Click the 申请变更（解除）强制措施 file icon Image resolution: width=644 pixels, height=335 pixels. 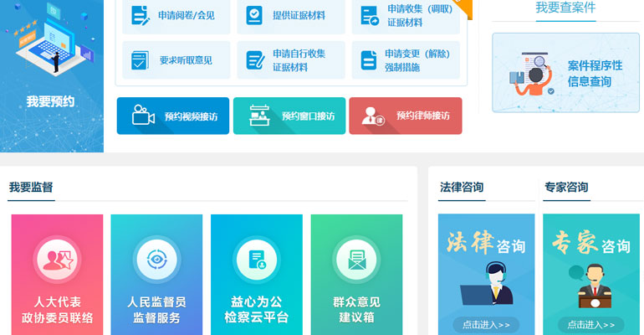click(368, 60)
